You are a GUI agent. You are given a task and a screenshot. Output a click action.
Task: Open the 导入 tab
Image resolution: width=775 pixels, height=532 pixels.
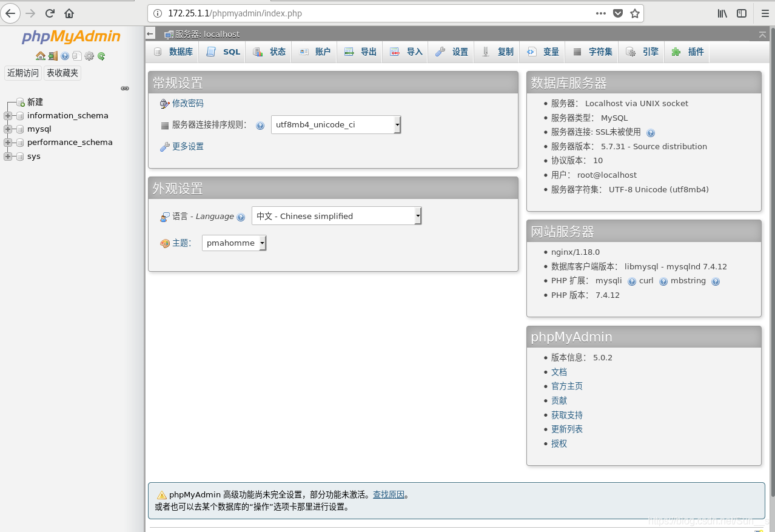(406, 52)
